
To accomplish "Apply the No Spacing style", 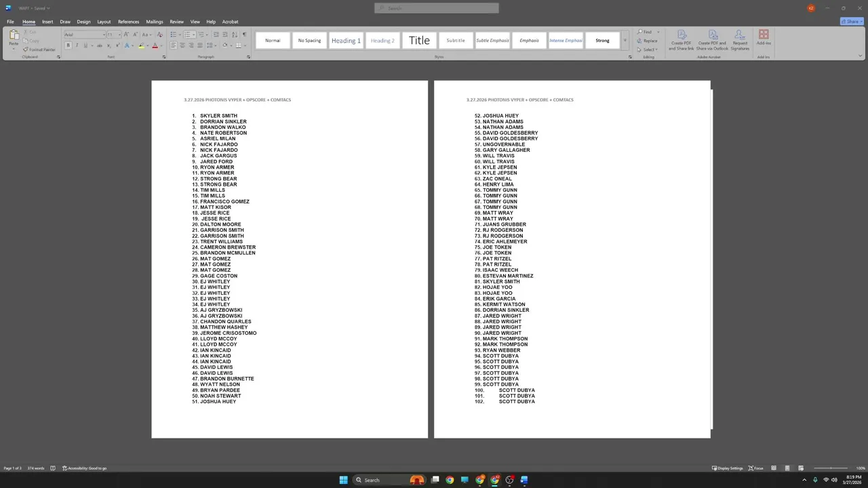I will pos(309,41).
